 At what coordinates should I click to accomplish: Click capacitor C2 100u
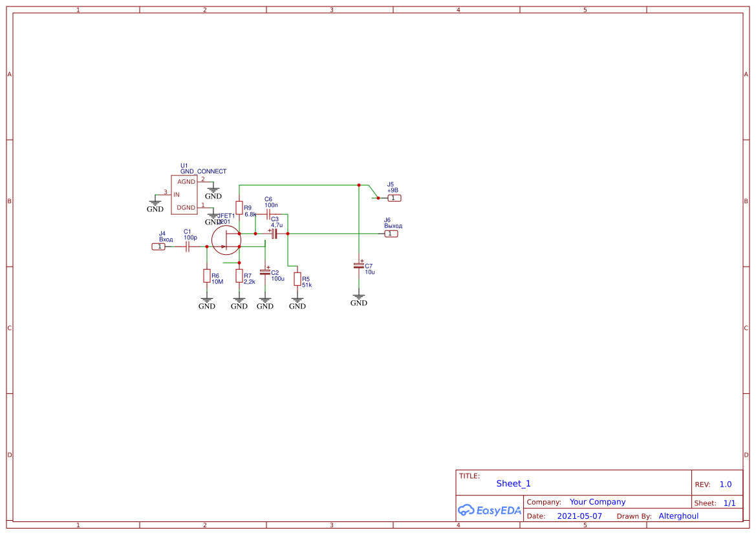point(265,272)
